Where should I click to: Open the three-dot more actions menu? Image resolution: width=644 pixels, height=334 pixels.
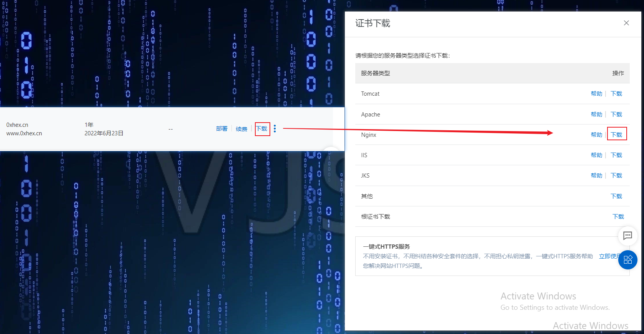(275, 129)
